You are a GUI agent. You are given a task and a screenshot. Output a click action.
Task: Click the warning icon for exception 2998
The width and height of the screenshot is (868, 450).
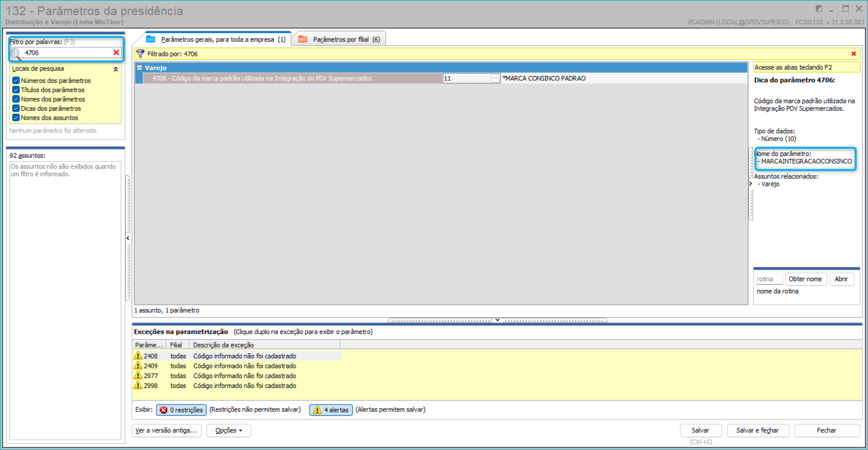(138, 386)
